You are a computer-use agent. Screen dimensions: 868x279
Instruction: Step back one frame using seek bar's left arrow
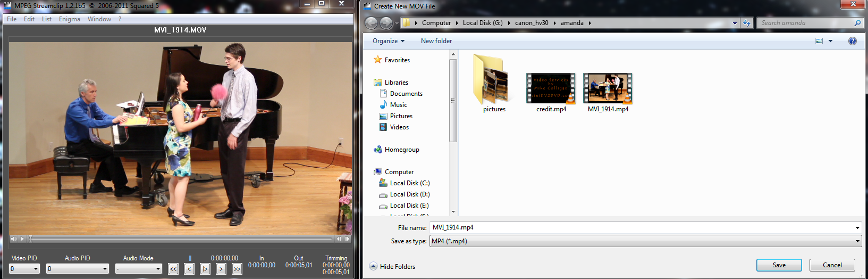click(x=339, y=239)
